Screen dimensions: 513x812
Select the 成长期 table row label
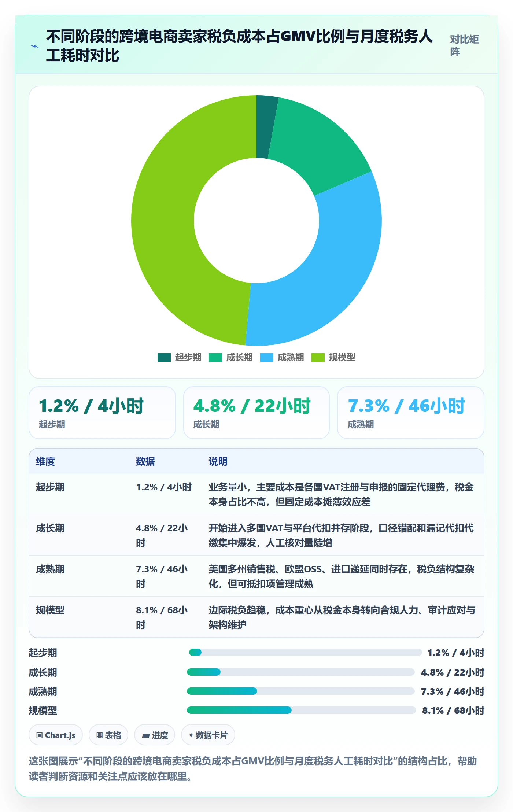coord(50,528)
